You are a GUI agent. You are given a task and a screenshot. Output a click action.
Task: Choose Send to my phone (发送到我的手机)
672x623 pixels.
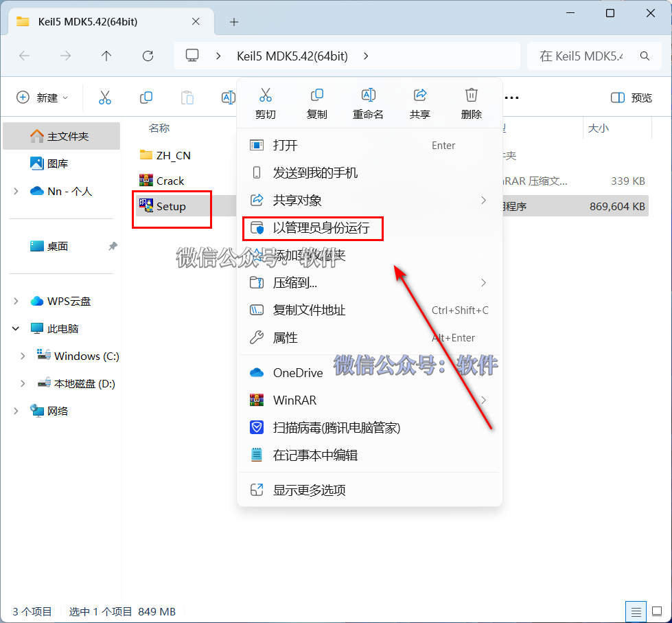(x=369, y=173)
